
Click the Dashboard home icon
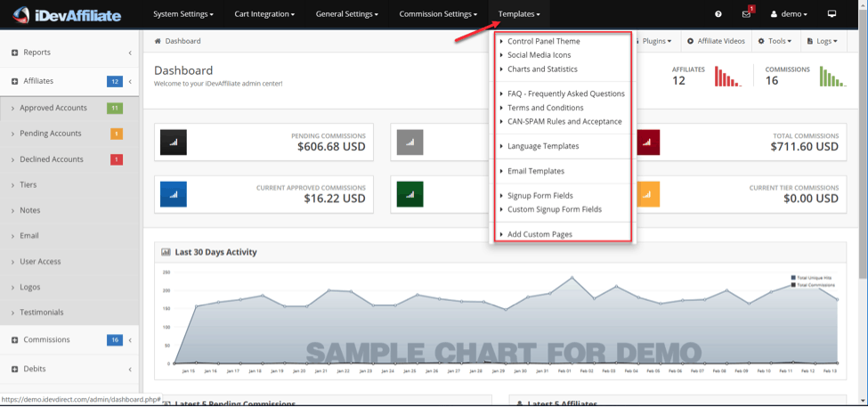158,41
